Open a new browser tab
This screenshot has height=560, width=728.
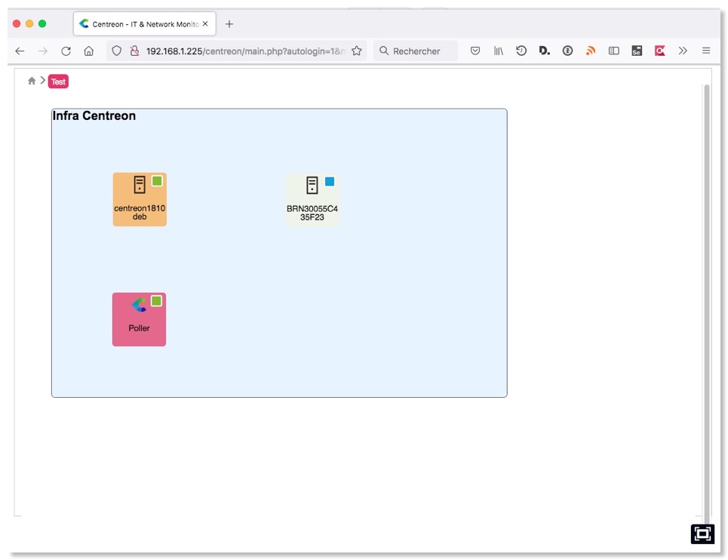[x=229, y=24]
